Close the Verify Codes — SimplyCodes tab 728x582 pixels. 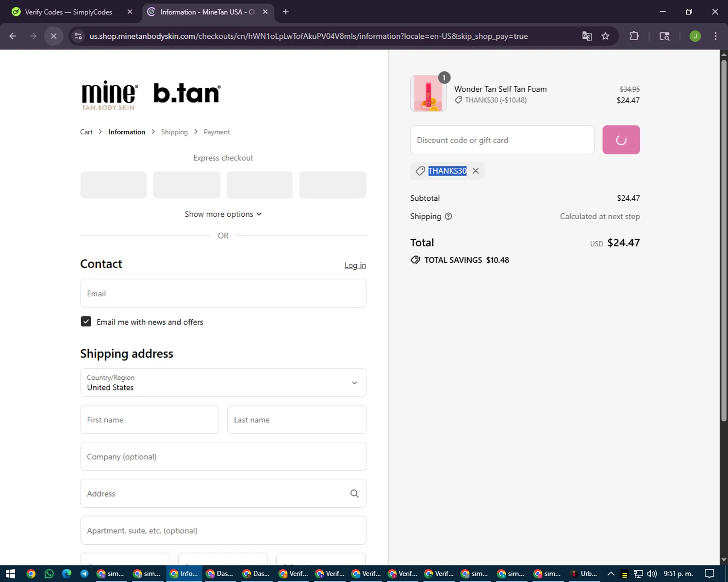[x=130, y=12]
